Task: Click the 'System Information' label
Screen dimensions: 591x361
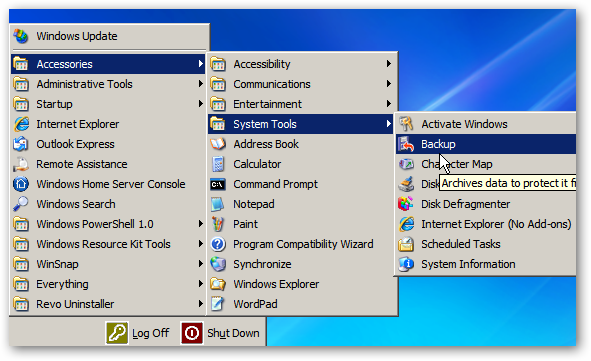Action: [468, 264]
